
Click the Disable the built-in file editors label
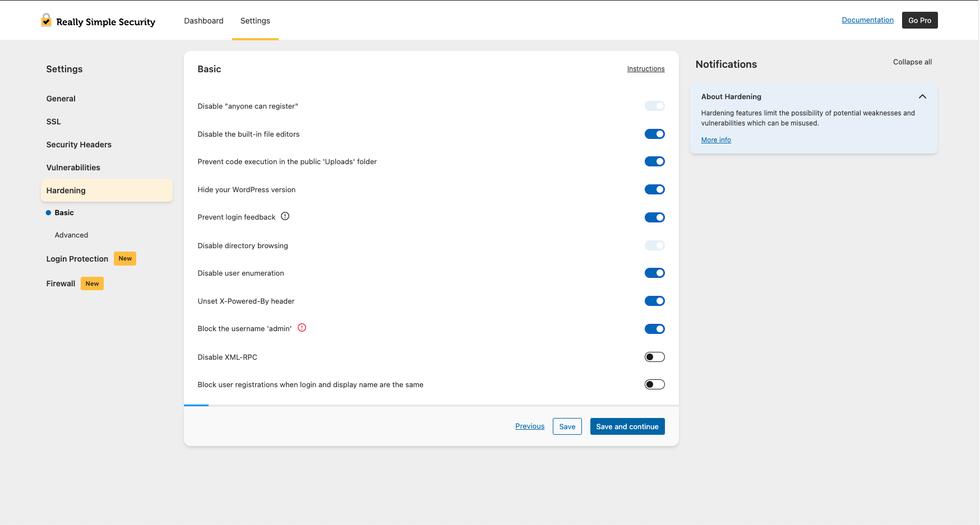pos(248,134)
